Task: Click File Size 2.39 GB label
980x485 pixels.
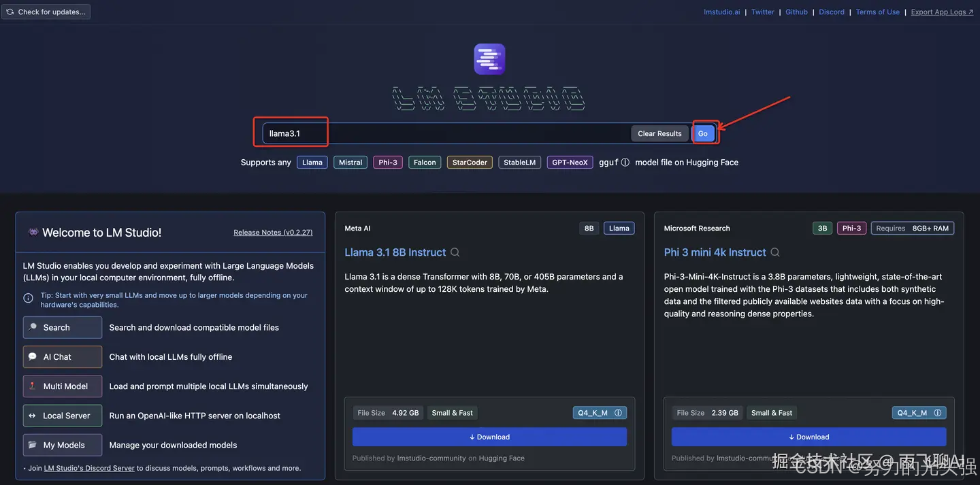Action: point(708,413)
